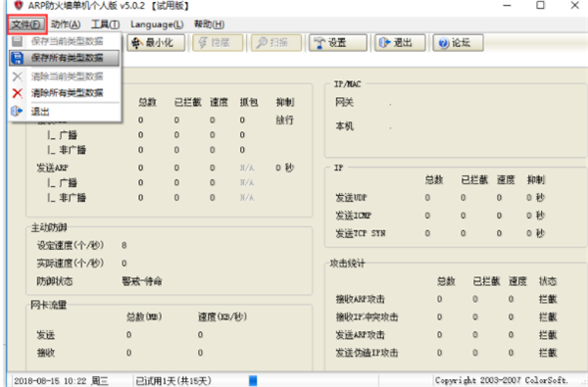
Task: Click the 速度(KB/秒) column header
Action: (222, 316)
